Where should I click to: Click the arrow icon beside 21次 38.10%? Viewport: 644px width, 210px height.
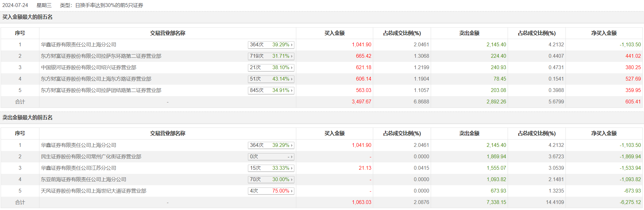pos(291,68)
